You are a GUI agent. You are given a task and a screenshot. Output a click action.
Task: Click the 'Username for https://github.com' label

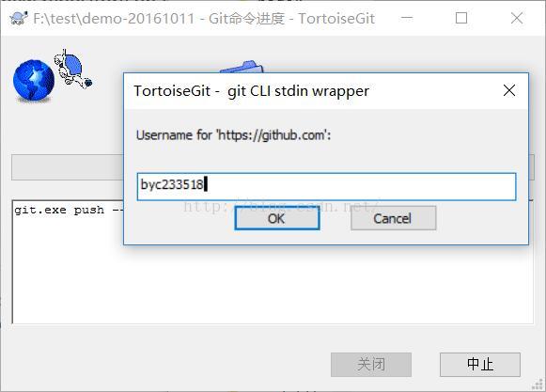click(x=233, y=135)
